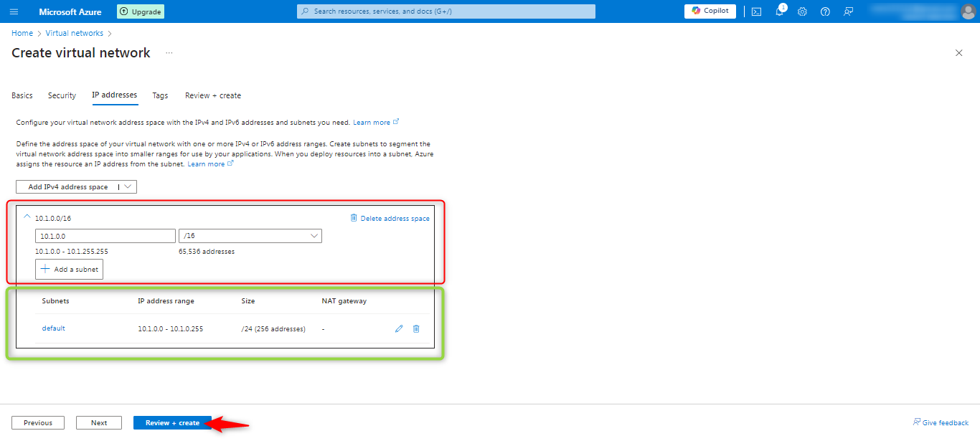Click the IP address range column header

pyautogui.click(x=166, y=301)
